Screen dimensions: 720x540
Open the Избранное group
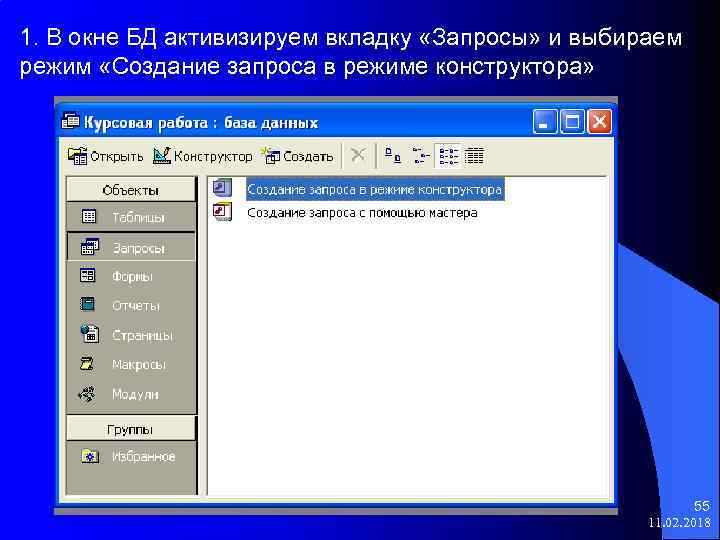(131, 456)
